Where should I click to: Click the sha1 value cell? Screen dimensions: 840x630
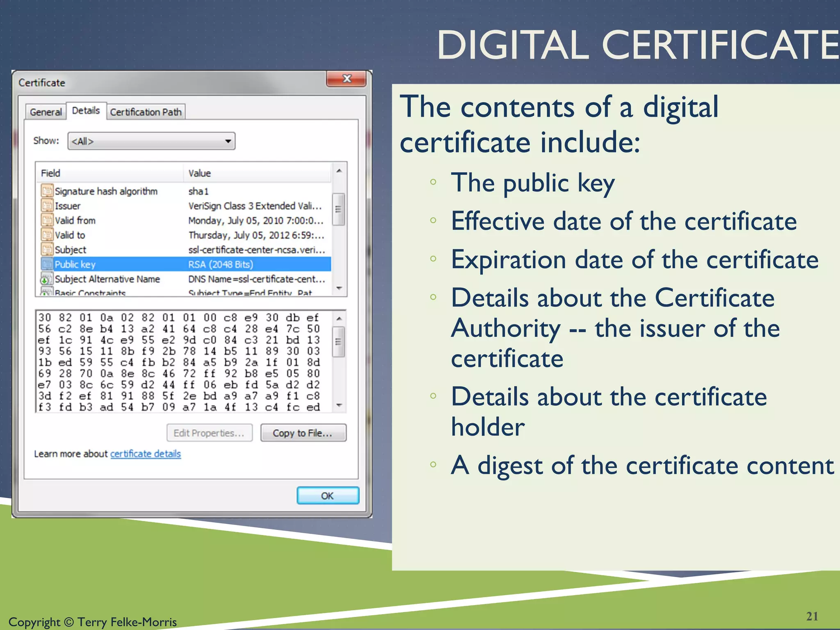(x=199, y=192)
